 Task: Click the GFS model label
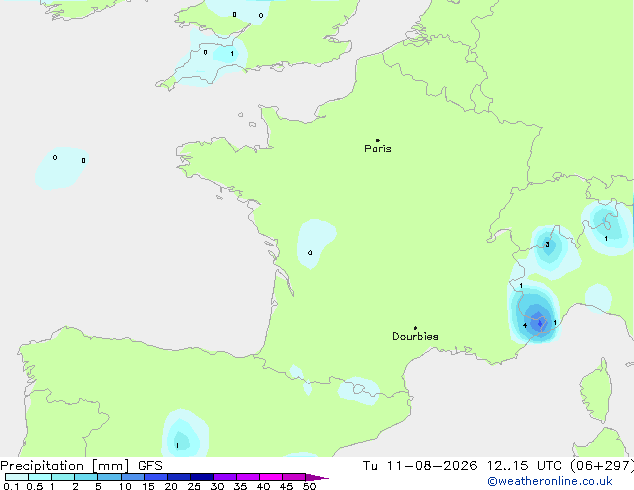click(150, 466)
